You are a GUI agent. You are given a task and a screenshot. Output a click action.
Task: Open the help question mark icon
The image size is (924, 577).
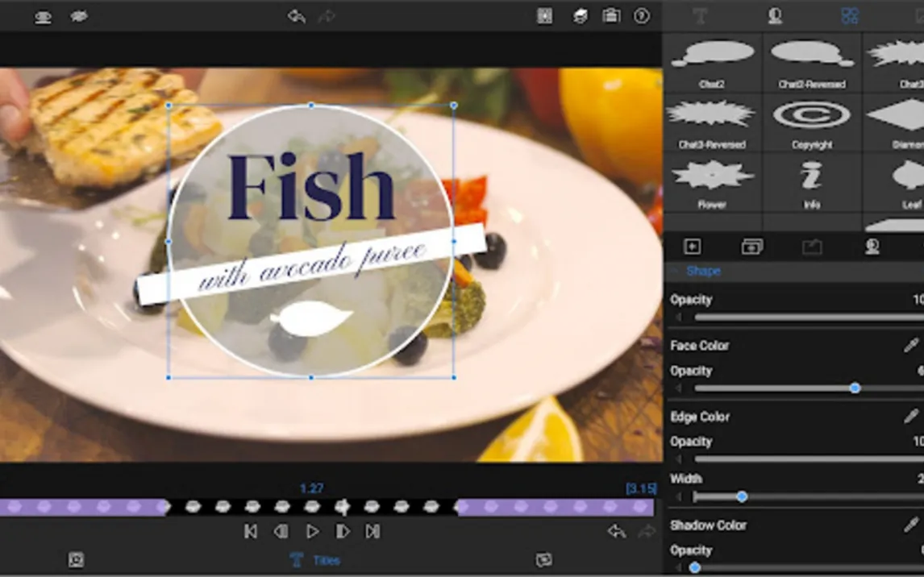(642, 16)
